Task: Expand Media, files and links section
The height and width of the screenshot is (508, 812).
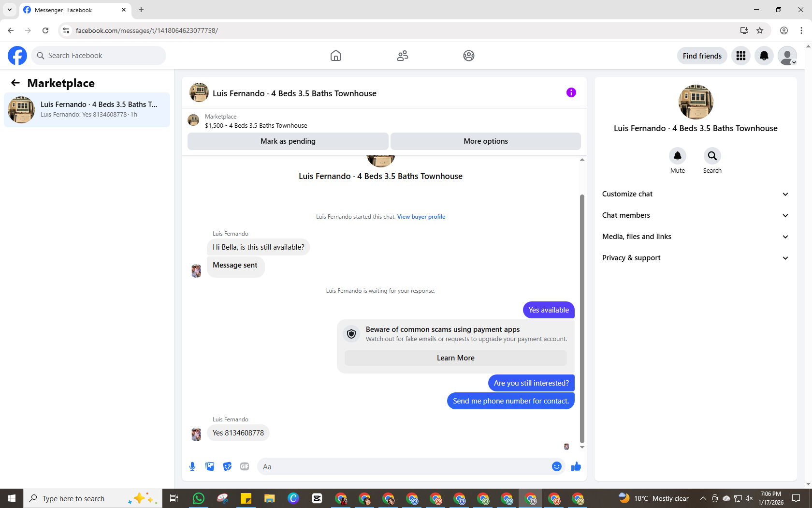Action: (x=696, y=237)
